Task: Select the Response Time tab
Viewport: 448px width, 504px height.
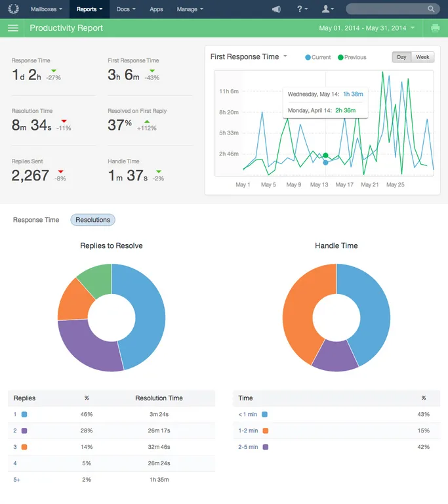Action: (x=36, y=220)
